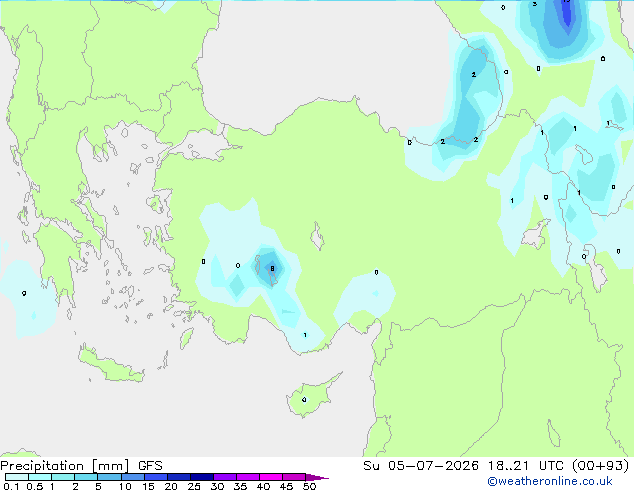Click the over-50 mm legend arrow tip
Image resolution: width=634 pixels, height=490 pixels.
[x=317, y=478]
